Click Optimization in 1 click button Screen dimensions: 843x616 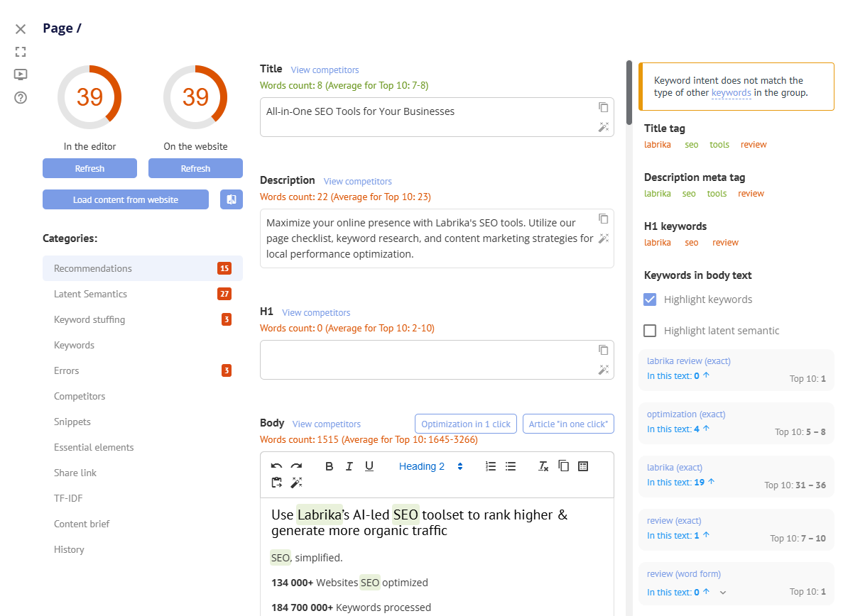466,424
